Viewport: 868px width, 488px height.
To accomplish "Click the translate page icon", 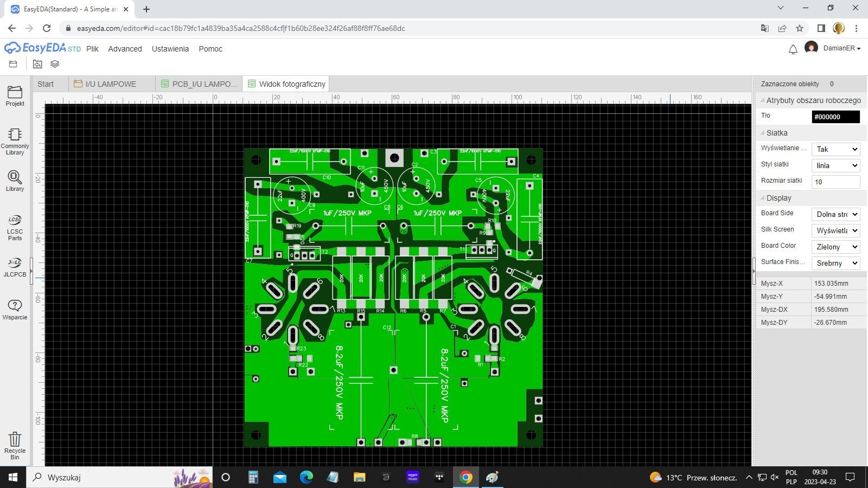I will coord(765,28).
